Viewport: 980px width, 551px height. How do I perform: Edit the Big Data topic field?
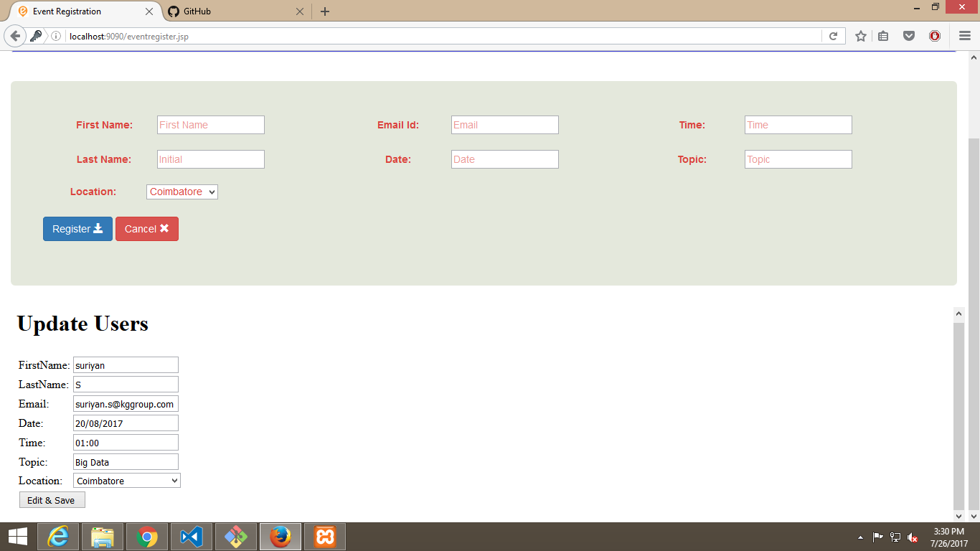click(126, 462)
